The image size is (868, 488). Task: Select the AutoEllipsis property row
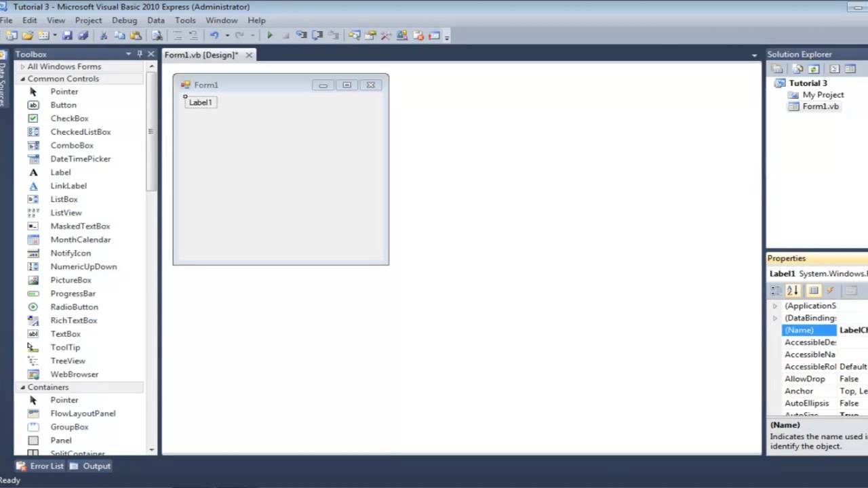click(x=825, y=403)
